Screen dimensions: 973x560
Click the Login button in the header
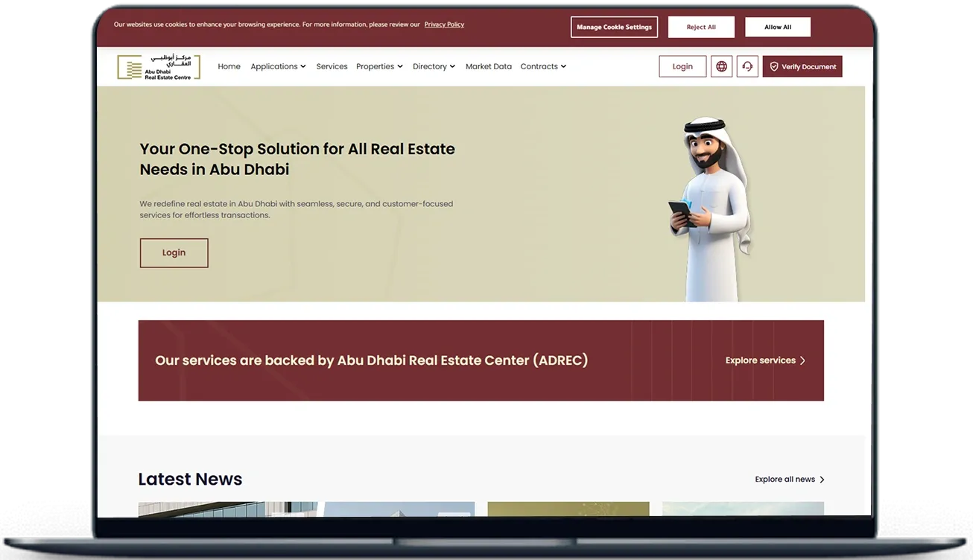point(682,66)
